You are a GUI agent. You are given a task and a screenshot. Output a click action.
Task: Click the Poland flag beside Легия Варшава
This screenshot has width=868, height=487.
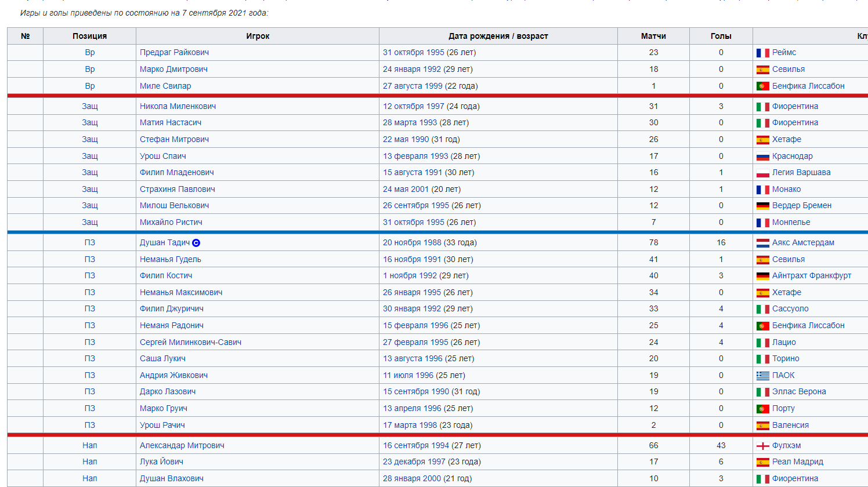(x=763, y=173)
